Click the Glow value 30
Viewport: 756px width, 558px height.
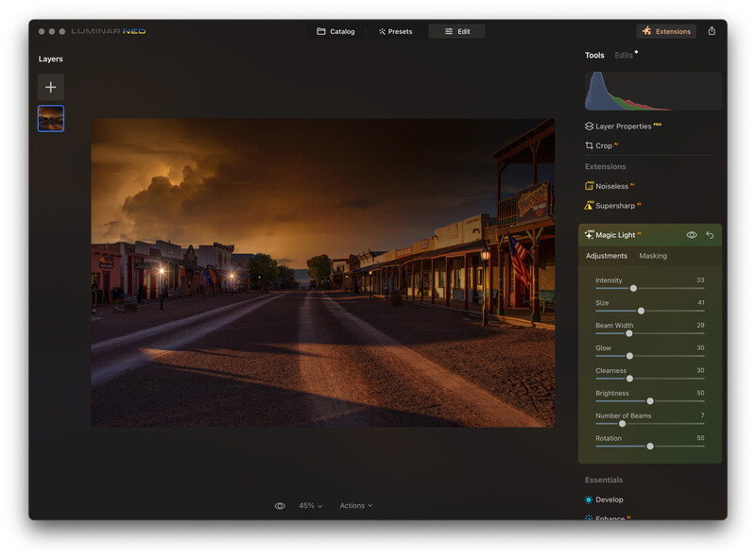tap(700, 347)
